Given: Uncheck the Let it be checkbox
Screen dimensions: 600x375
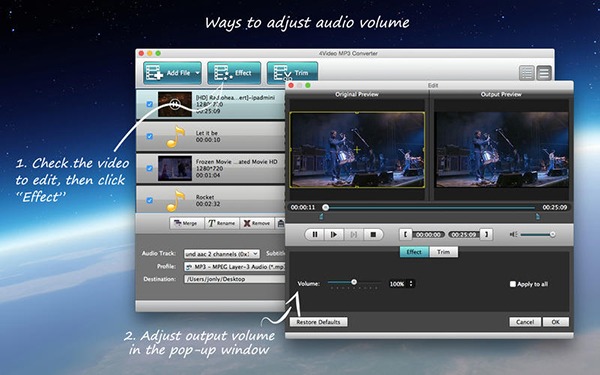Looking at the screenshot, I should (150, 136).
